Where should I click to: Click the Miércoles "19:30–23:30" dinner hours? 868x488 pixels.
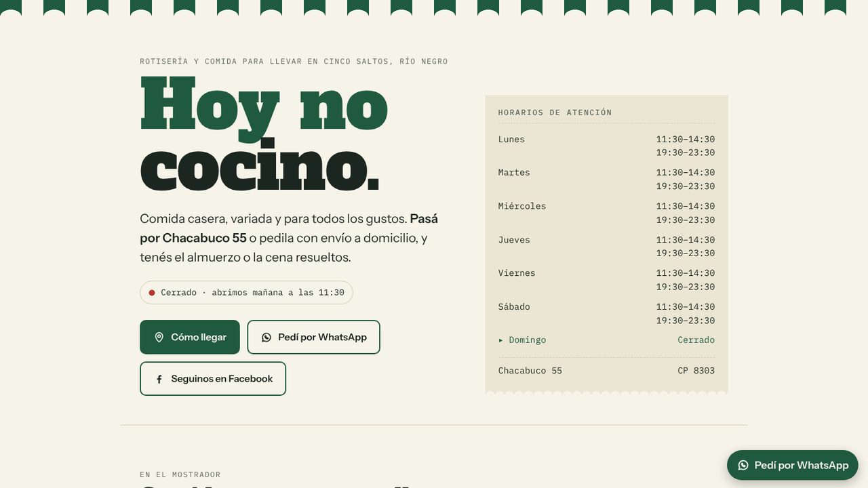pos(685,220)
